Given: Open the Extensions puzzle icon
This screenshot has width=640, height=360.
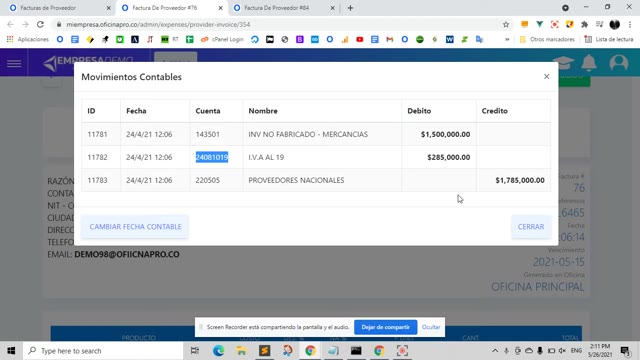Looking at the screenshot, I should (x=584, y=24).
